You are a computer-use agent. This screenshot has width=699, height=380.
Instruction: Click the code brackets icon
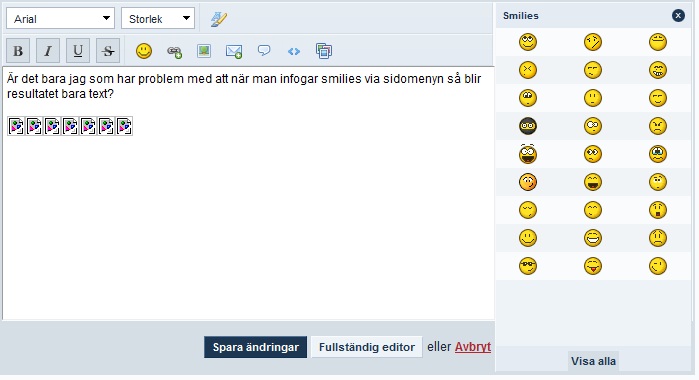pos(294,51)
